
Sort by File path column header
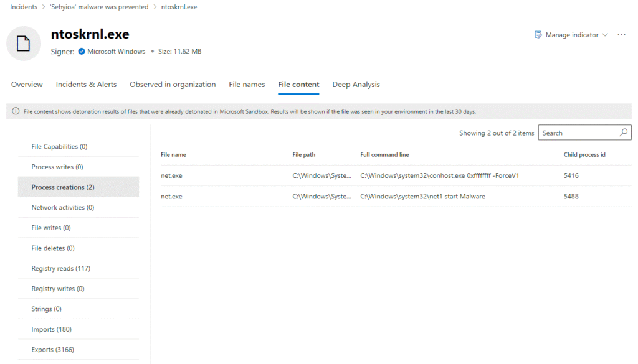click(x=303, y=154)
